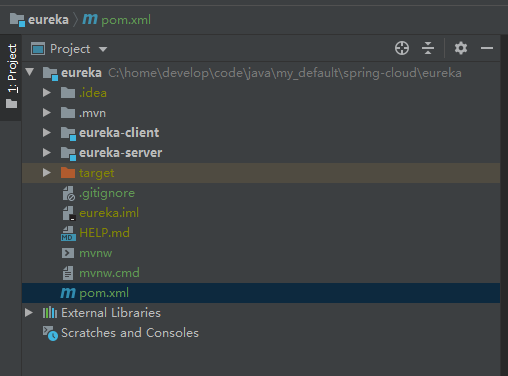Expand the .mvn folder arrow
The height and width of the screenshot is (376, 508).
pyautogui.click(x=47, y=113)
